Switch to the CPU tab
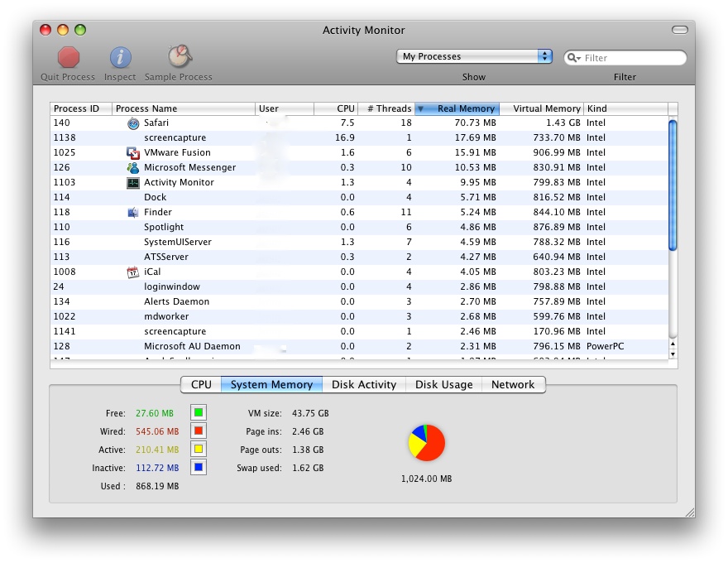The width and height of the screenshot is (728, 563). pyautogui.click(x=201, y=385)
